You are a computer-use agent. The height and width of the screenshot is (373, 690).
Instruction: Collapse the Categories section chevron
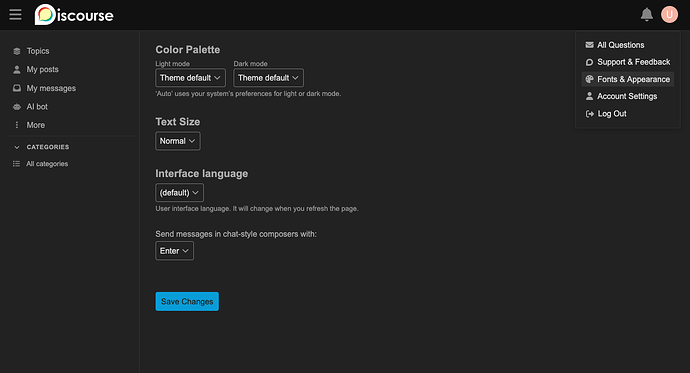pos(17,147)
